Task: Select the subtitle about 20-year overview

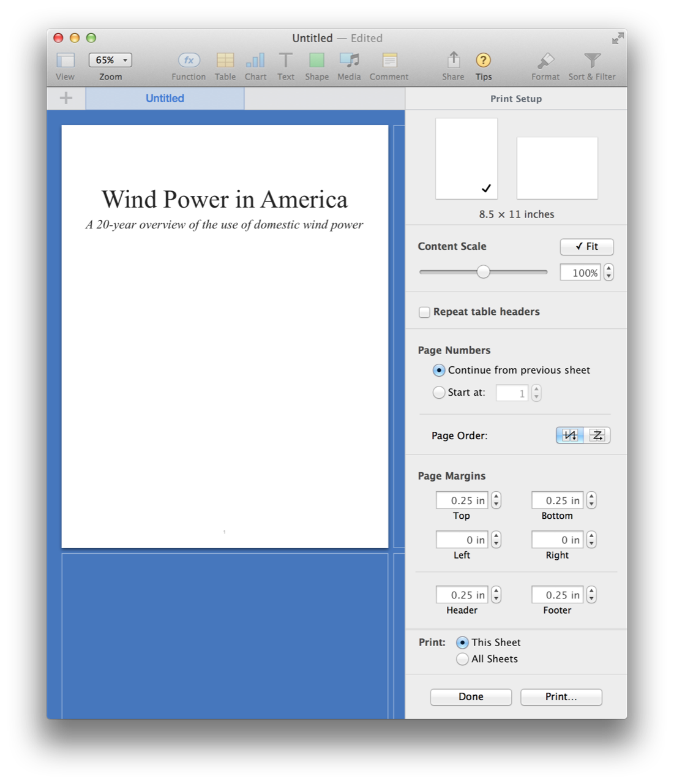Action: tap(225, 225)
